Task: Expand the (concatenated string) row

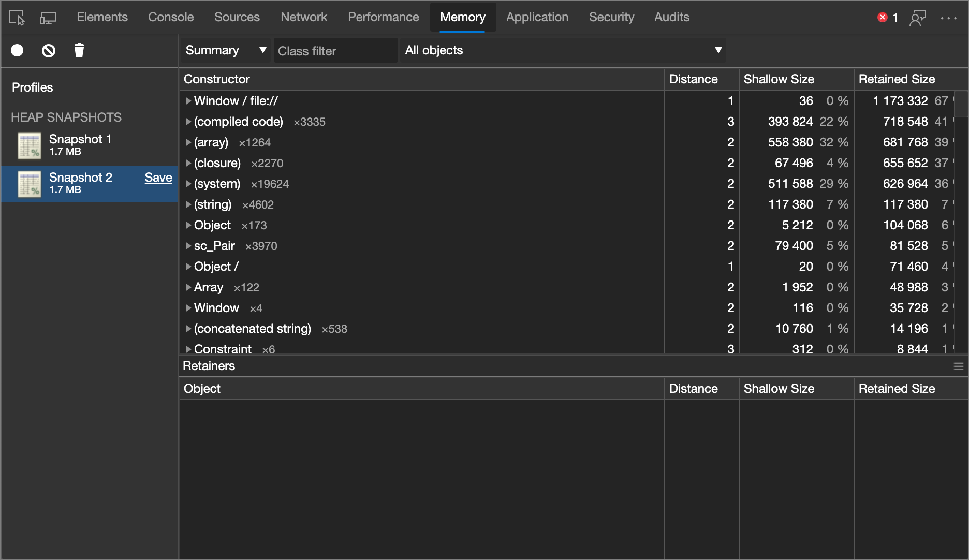Action: click(188, 329)
